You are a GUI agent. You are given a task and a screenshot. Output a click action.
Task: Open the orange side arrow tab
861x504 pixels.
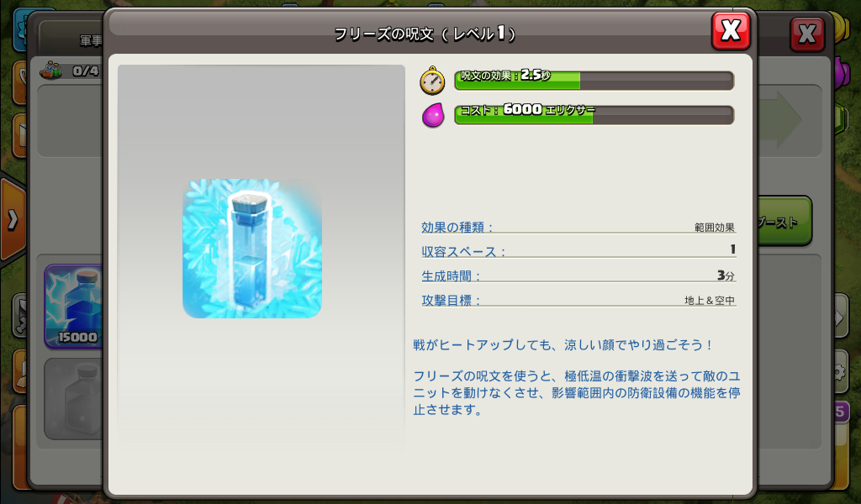12,220
